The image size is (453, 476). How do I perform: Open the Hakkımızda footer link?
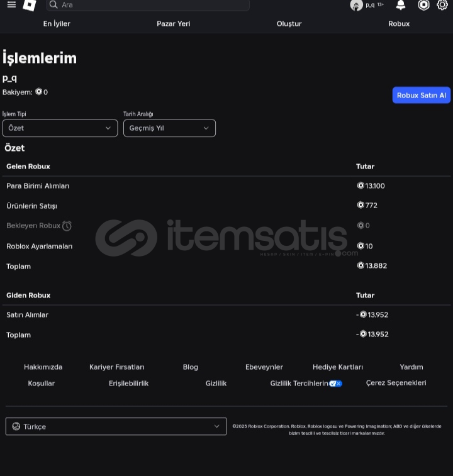coord(43,367)
